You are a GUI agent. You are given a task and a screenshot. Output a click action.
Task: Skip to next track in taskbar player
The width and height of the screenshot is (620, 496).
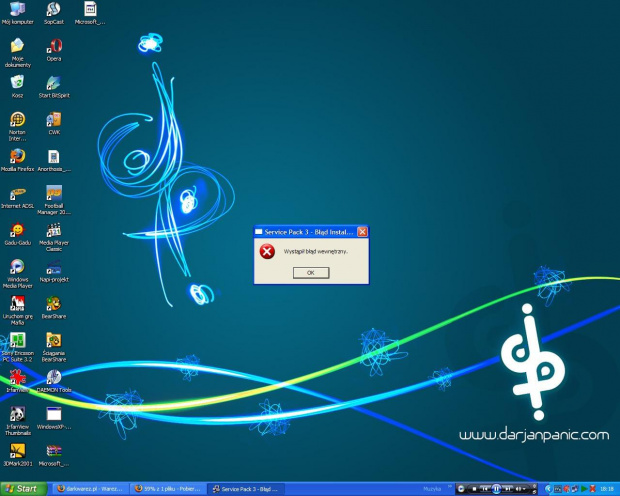[x=508, y=489]
